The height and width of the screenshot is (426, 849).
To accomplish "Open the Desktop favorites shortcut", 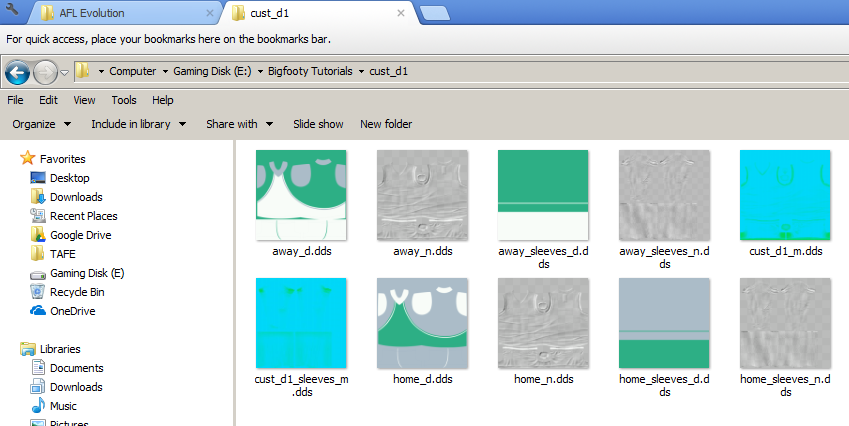I will pyautogui.click(x=69, y=178).
